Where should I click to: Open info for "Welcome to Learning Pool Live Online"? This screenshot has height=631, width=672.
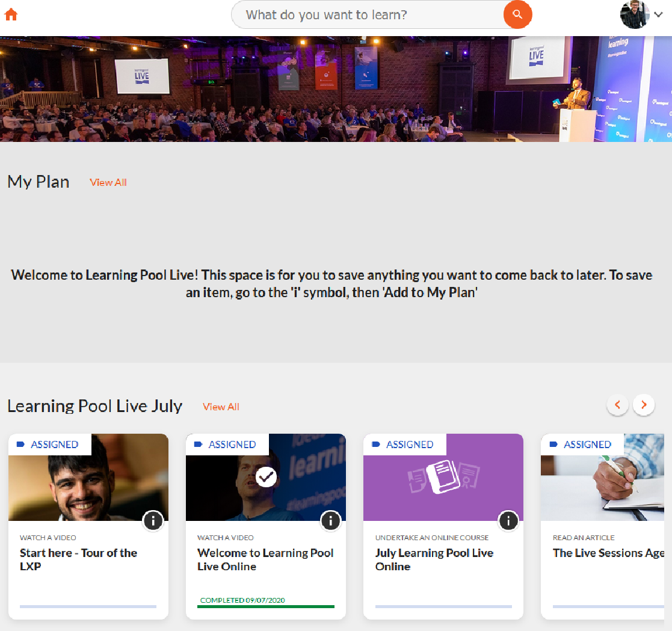330,521
